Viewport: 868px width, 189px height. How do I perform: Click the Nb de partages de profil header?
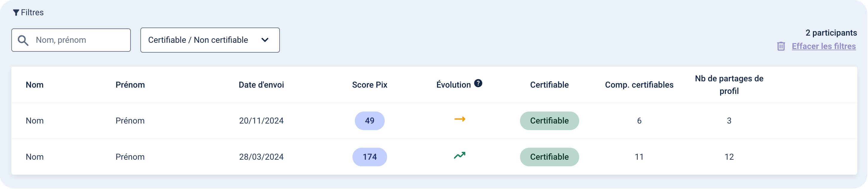[x=729, y=85]
